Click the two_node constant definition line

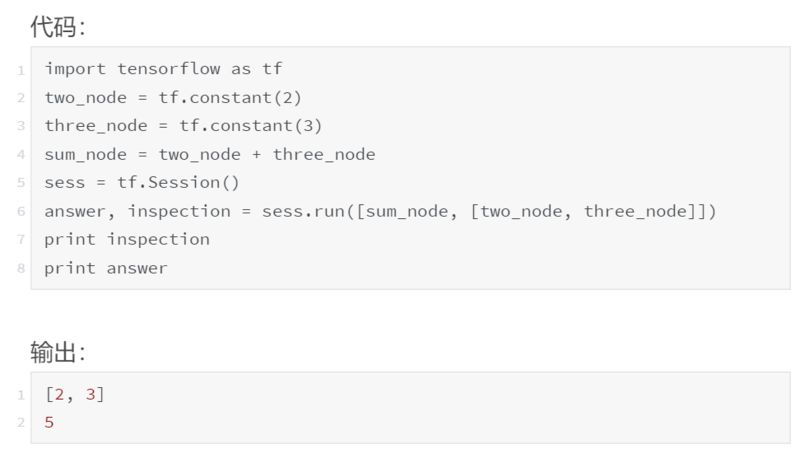coord(173,97)
